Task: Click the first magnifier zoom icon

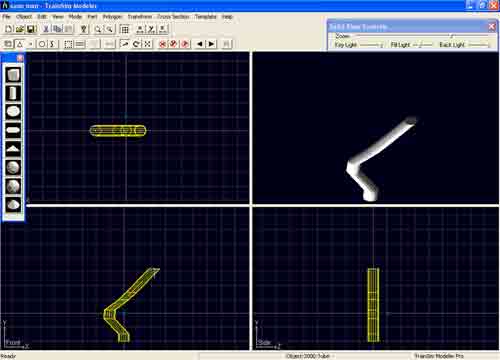Action: pos(98,29)
